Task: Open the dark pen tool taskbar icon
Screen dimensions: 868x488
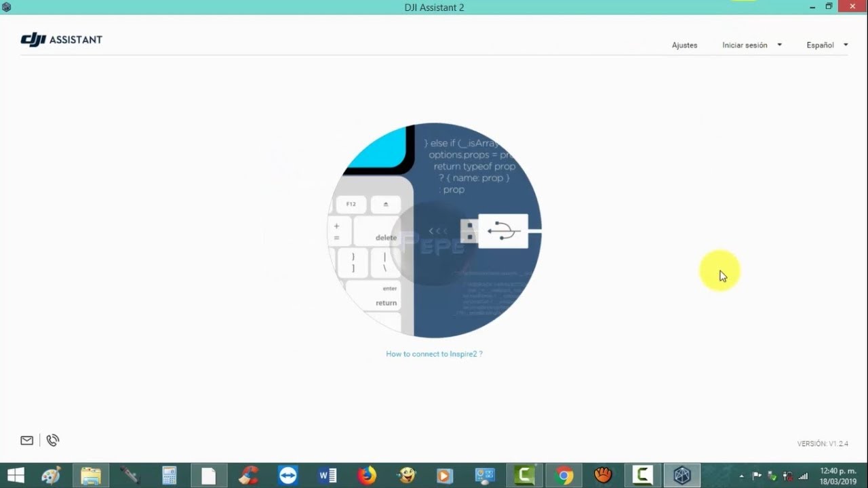Action: point(130,476)
